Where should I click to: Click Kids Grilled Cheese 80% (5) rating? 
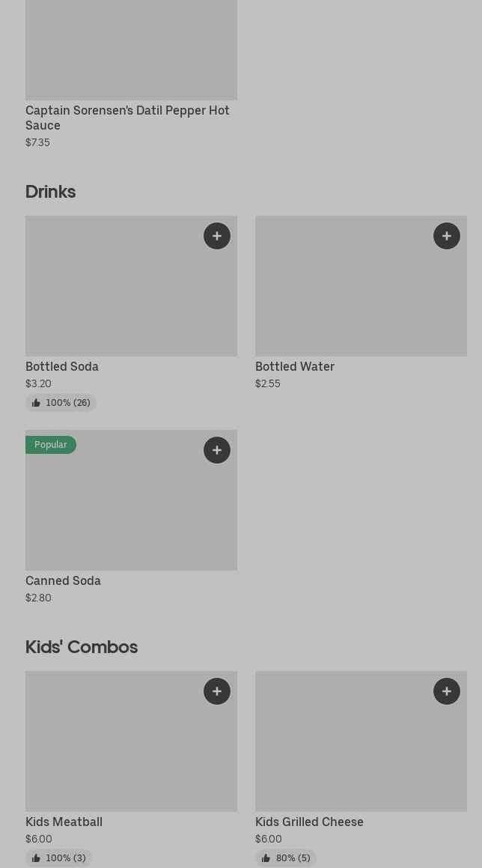click(x=286, y=858)
